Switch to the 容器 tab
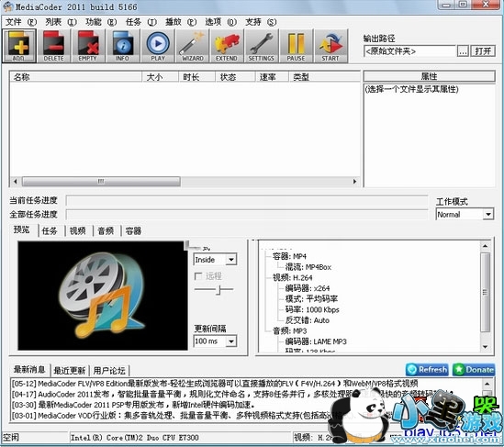This screenshot has width=504, height=447. pyautogui.click(x=133, y=230)
